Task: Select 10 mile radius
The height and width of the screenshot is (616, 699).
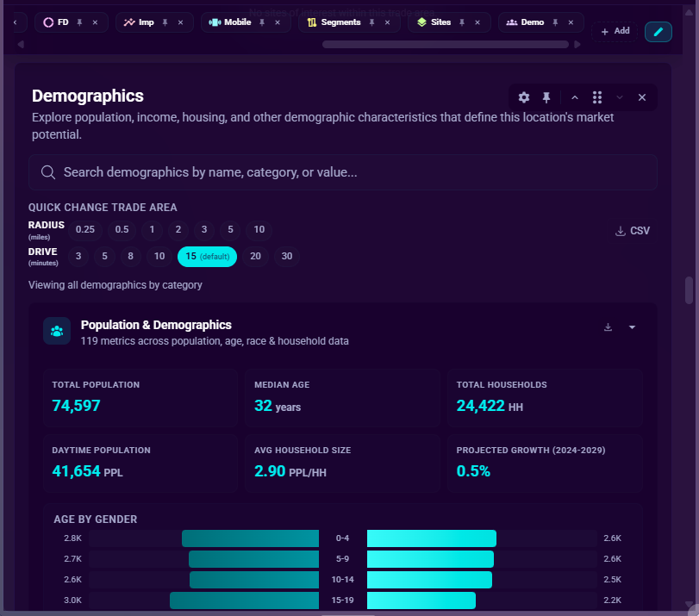Action: click(259, 229)
